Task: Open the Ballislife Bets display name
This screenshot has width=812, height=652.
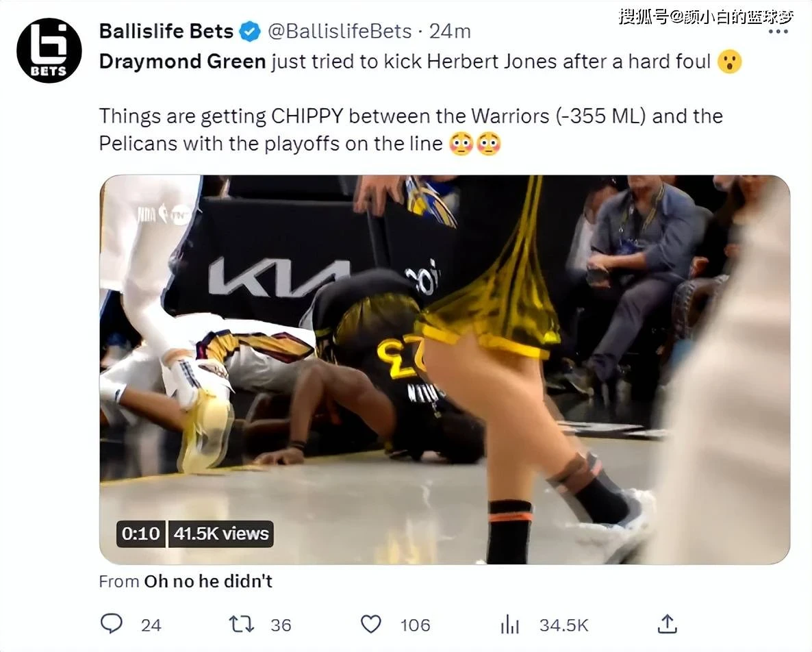Action: [x=166, y=31]
